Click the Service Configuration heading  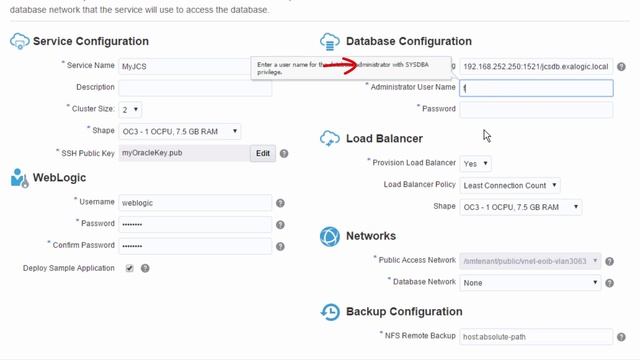point(91,41)
